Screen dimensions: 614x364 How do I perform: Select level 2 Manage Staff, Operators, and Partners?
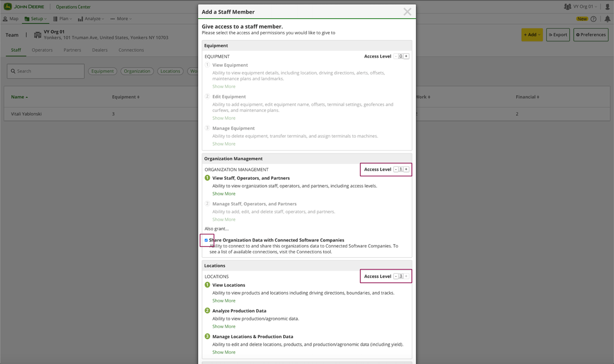(207, 204)
